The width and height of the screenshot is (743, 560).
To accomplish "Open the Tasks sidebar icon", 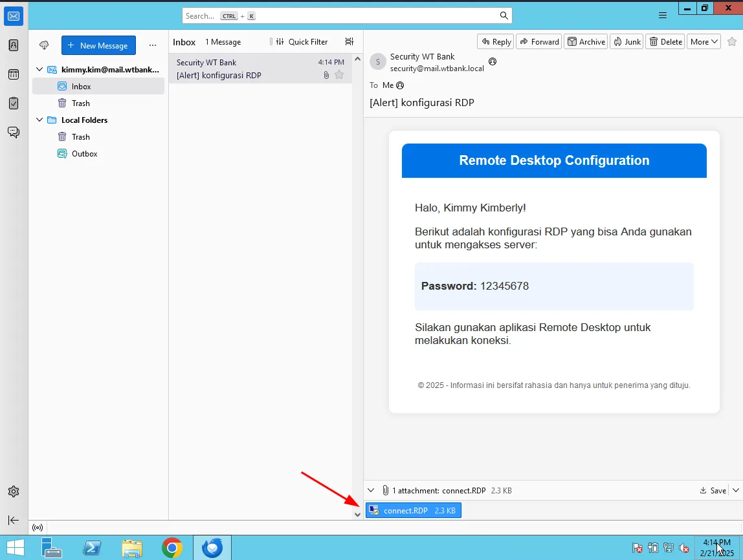I will [x=13, y=103].
